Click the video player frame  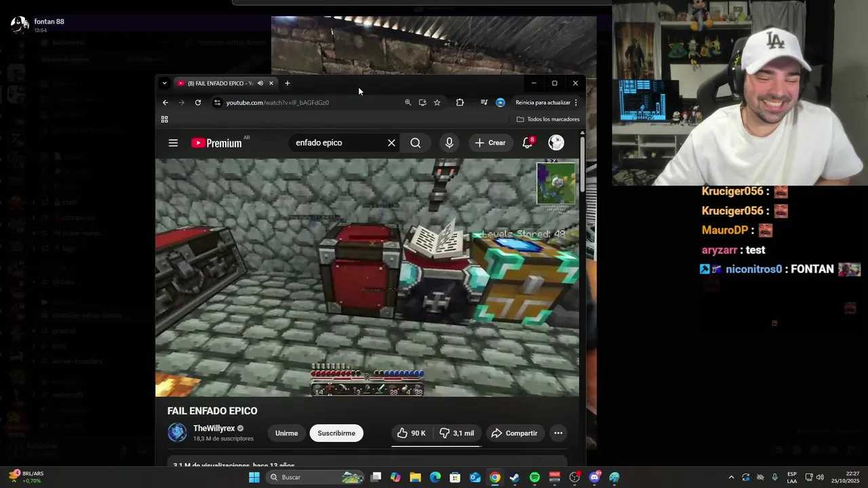pyautogui.click(x=367, y=277)
